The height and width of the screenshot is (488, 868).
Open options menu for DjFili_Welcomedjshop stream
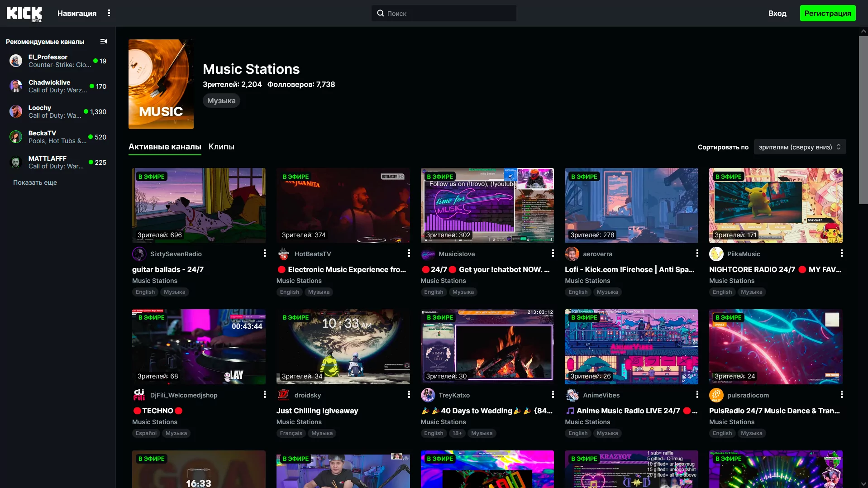point(265,395)
